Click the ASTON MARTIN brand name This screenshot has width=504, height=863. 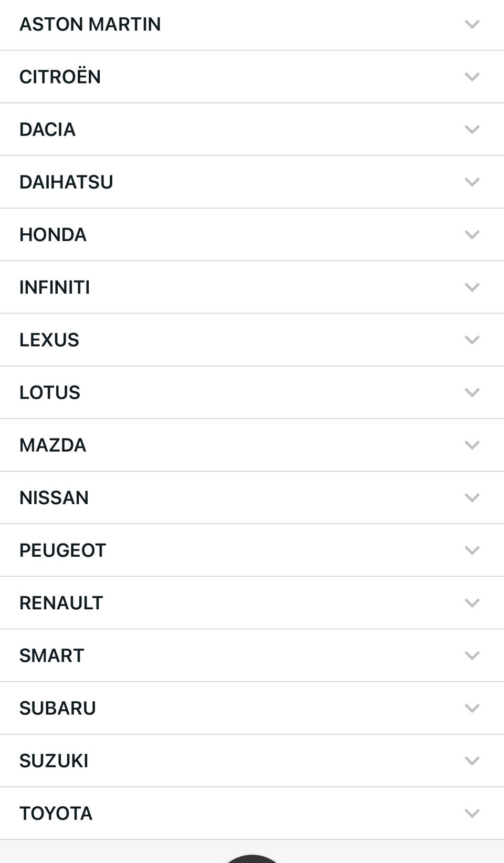(90, 24)
